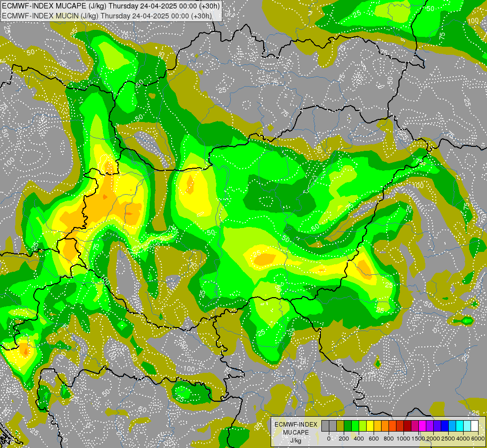Click the legend value 6000
The image size is (487, 448).
tap(478, 439)
